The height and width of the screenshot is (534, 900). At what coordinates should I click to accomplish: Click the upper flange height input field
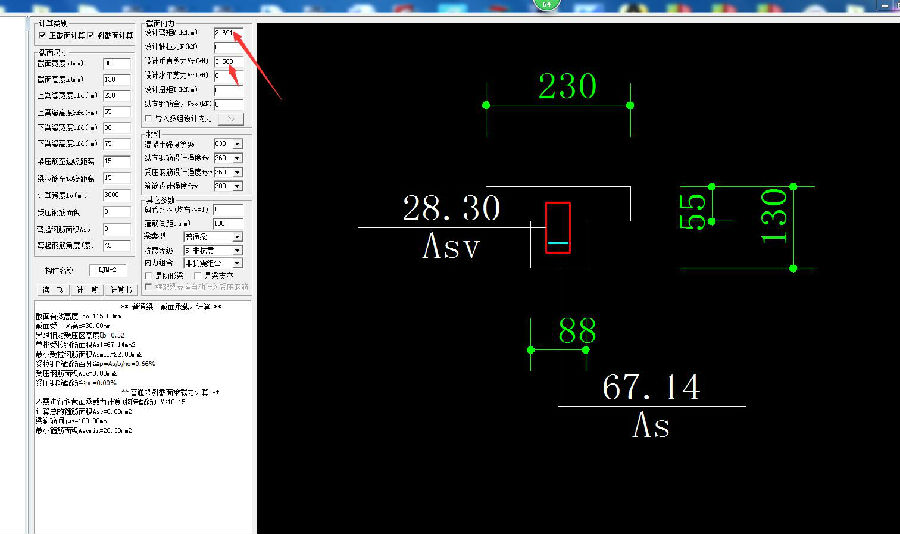[117, 112]
